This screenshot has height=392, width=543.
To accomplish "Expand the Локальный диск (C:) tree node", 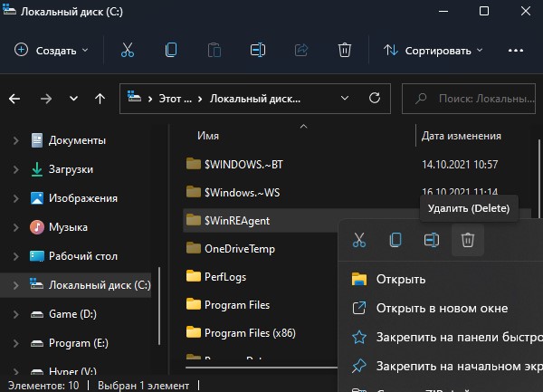I will pyautogui.click(x=15, y=285).
